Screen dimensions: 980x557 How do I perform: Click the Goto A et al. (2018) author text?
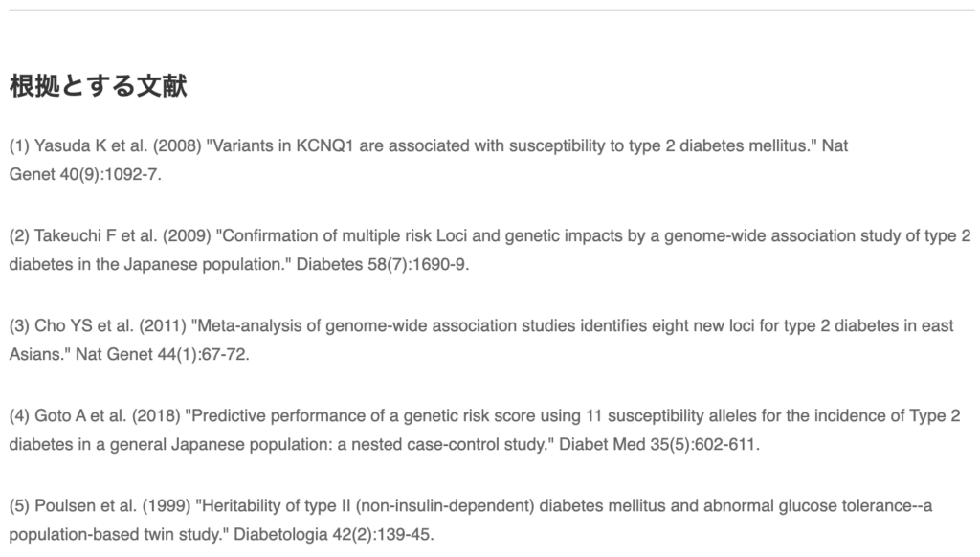click(109, 415)
